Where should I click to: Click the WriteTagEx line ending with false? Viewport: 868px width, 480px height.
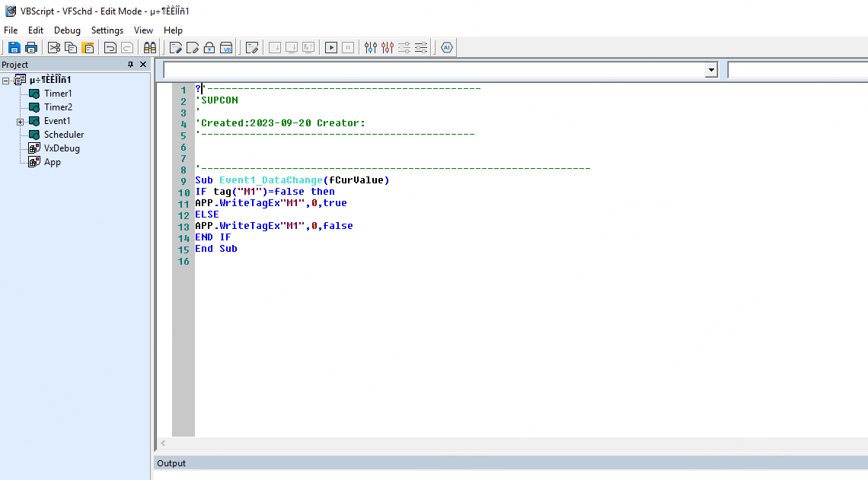(x=274, y=226)
